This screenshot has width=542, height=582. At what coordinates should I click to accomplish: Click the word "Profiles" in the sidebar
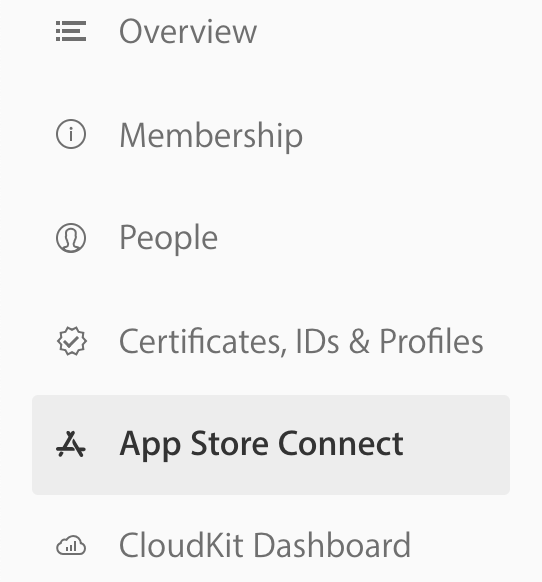pos(431,341)
